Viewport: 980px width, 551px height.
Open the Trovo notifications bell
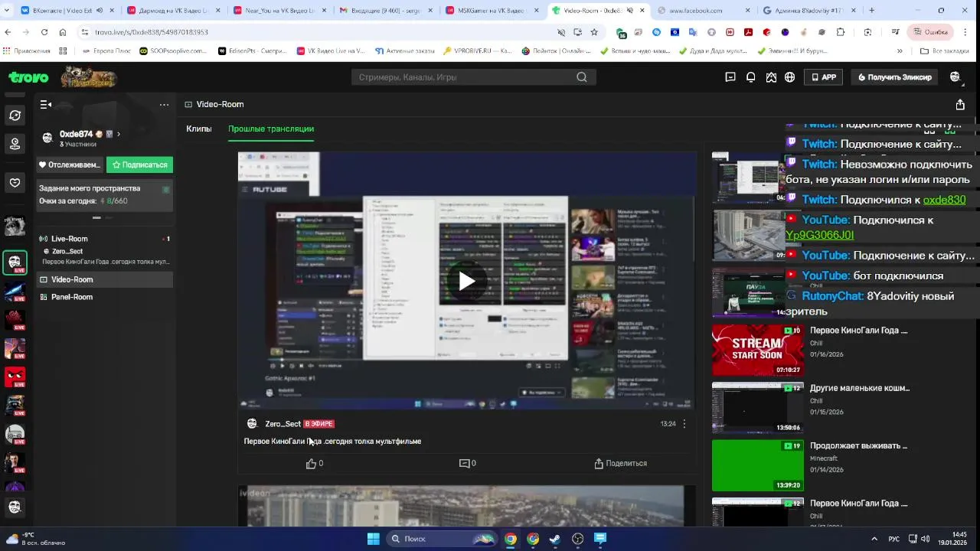pyautogui.click(x=750, y=77)
